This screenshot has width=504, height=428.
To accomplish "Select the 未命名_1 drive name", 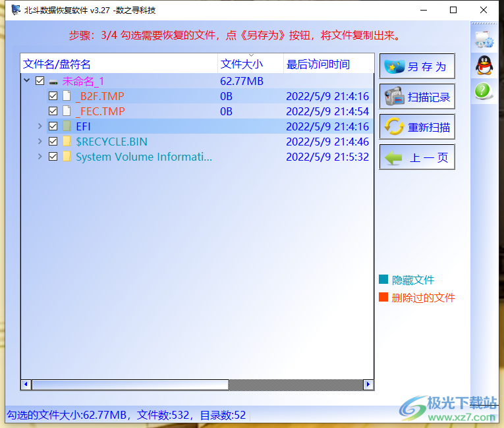I will coord(83,81).
